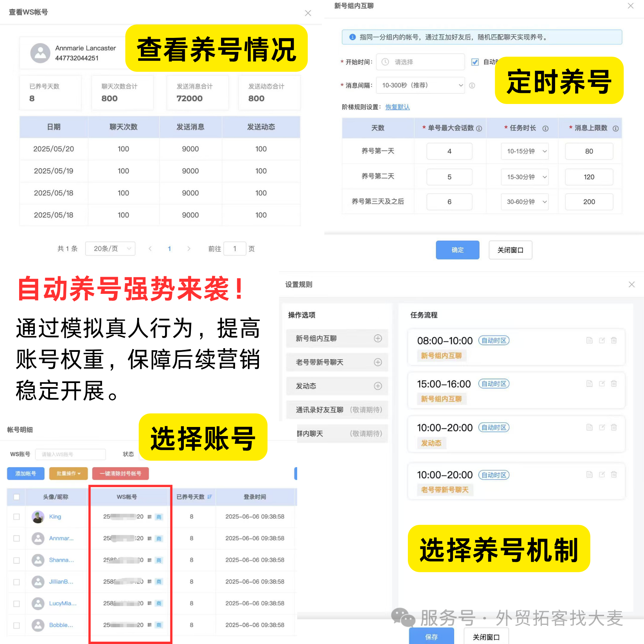
Task: Click info icon beside 消息间隔 dropdown
Action: coord(472,86)
